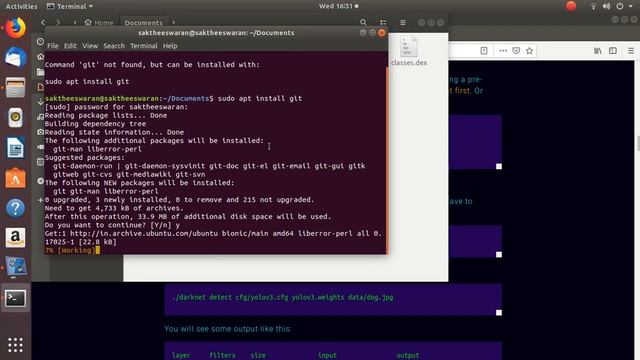The height and width of the screenshot is (360, 640).
Task: Select the classes.dex file
Action: 409,51
